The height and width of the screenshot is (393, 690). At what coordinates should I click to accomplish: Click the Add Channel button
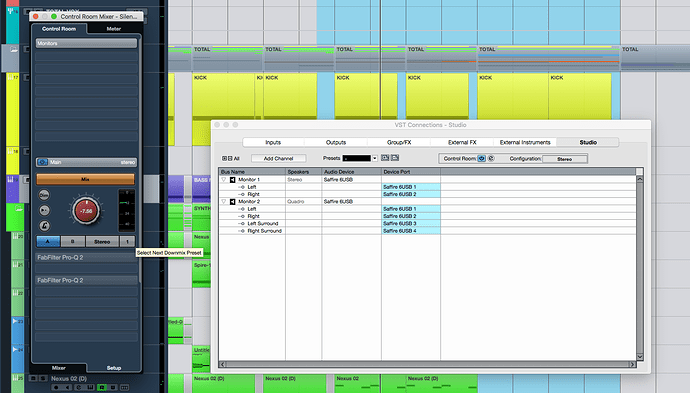(278, 158)
